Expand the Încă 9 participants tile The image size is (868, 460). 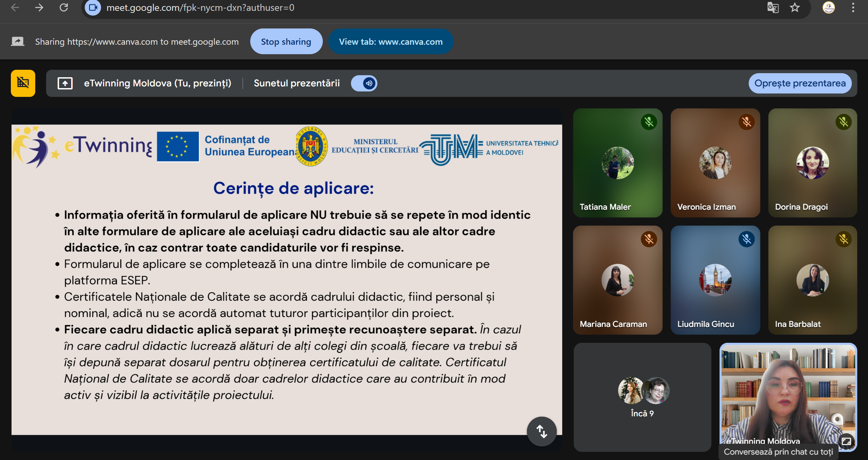point(642,397)
